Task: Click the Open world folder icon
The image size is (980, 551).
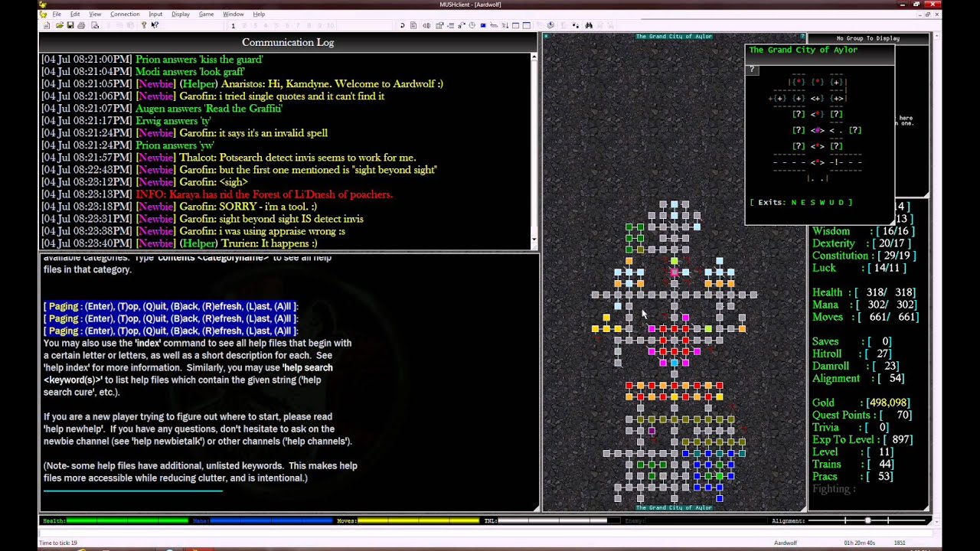Action: point(59,25)
